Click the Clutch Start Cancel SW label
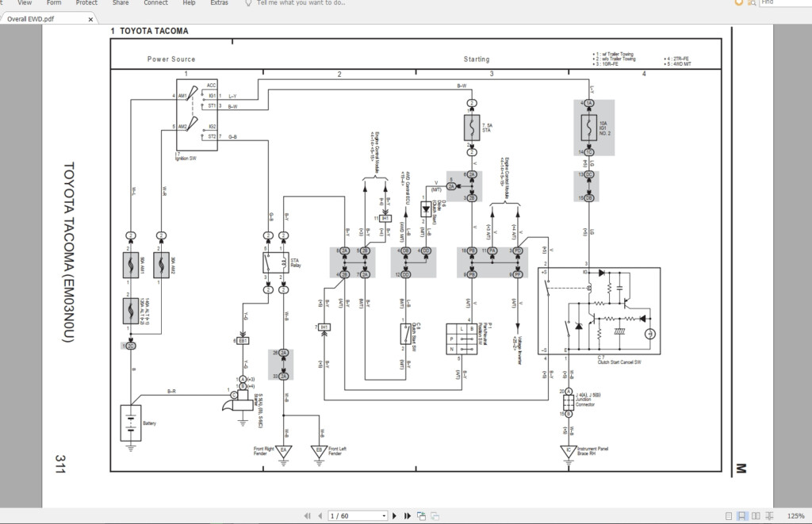 [619, 362]
